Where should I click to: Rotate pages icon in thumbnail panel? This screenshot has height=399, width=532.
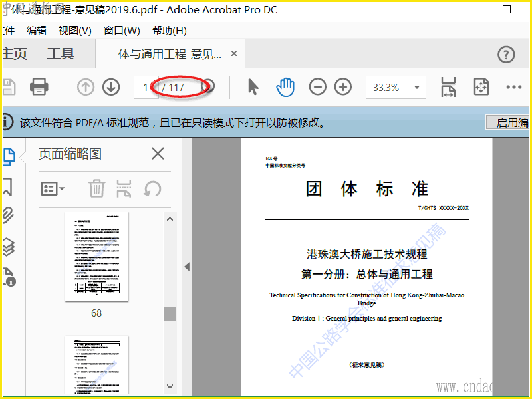(x=152, y=188)
